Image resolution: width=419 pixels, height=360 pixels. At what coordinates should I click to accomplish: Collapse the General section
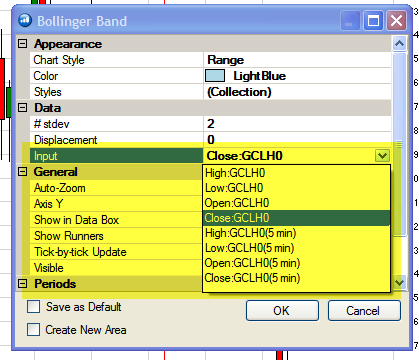pos(22,172)
